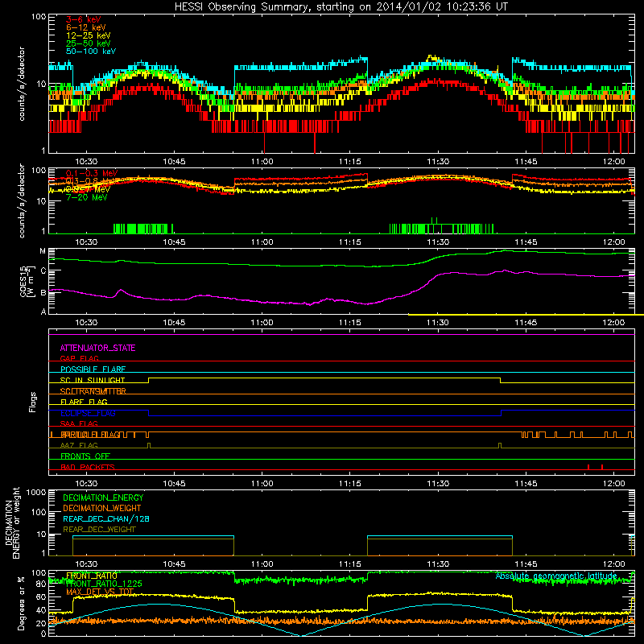Viewport: 644px width, 644px height.
Task: Select the ECLIPSE_FLAG label
Action: click(88, 413)
